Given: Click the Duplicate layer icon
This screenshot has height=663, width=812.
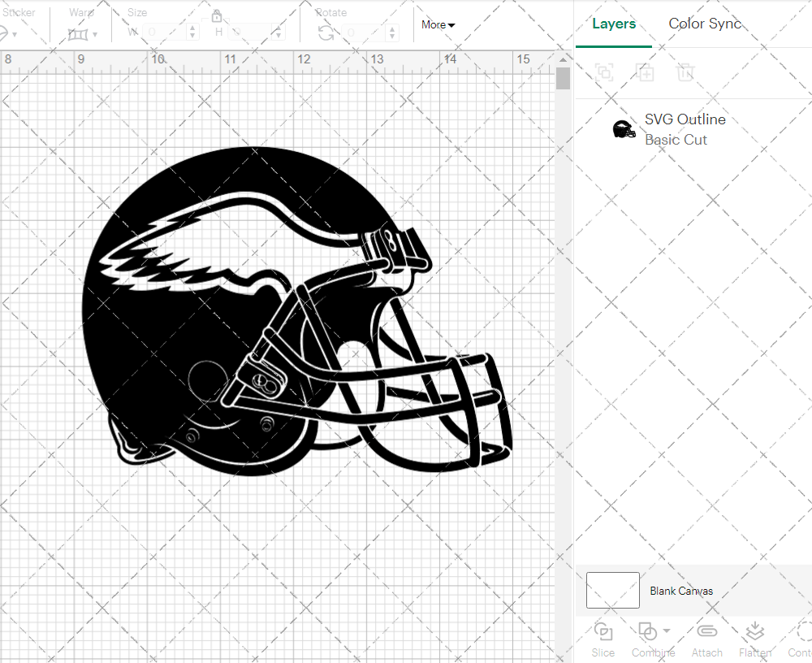Looking at the screenshot, I should coord(645,72).
